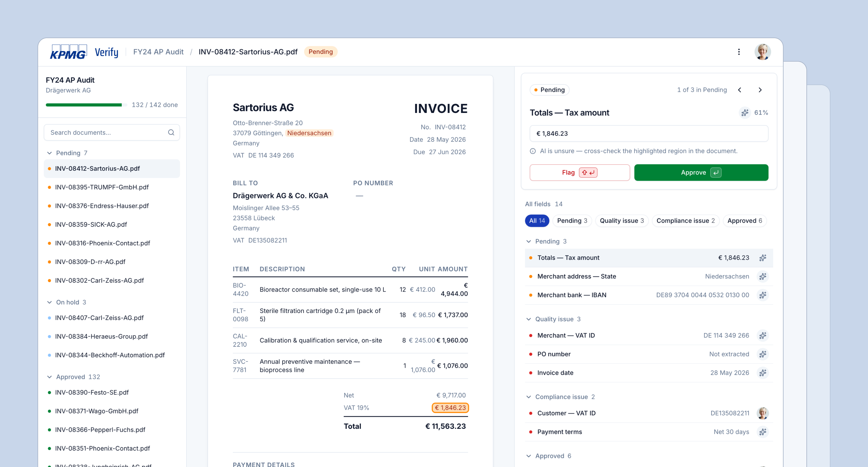Expand the Approved 6 fields section
The image size is (868, 467).
(529, 456)
